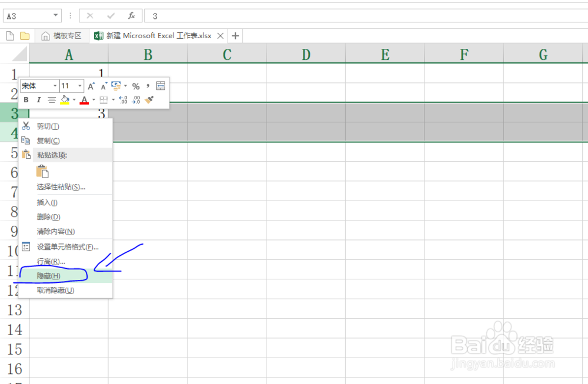Select row 14 header
This screenshot has width=588, height=384.
click(14, 329)
